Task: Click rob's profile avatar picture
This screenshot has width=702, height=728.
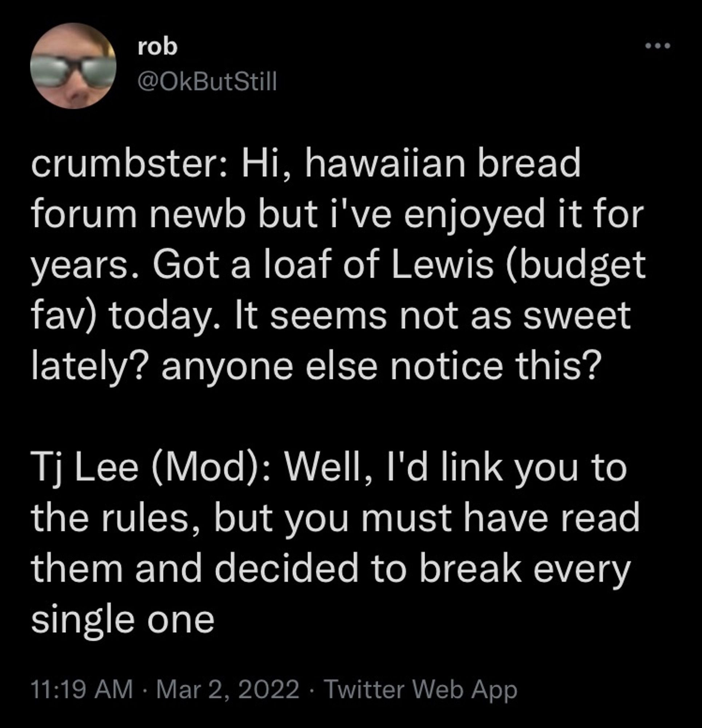Action: pyautogui.click(x=73, y=66)
